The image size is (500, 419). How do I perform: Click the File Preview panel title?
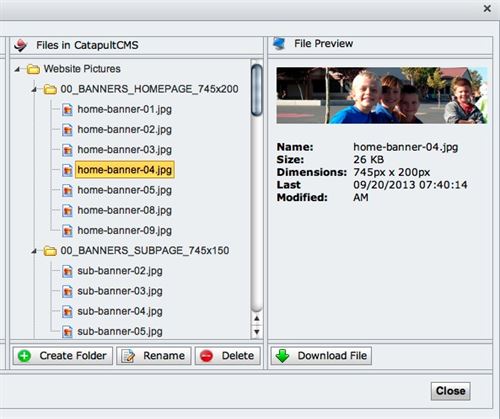pos(323,44)
